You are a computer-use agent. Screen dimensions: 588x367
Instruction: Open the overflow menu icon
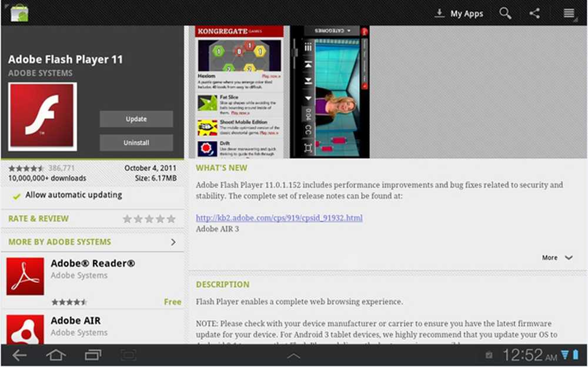click(569, 14)
